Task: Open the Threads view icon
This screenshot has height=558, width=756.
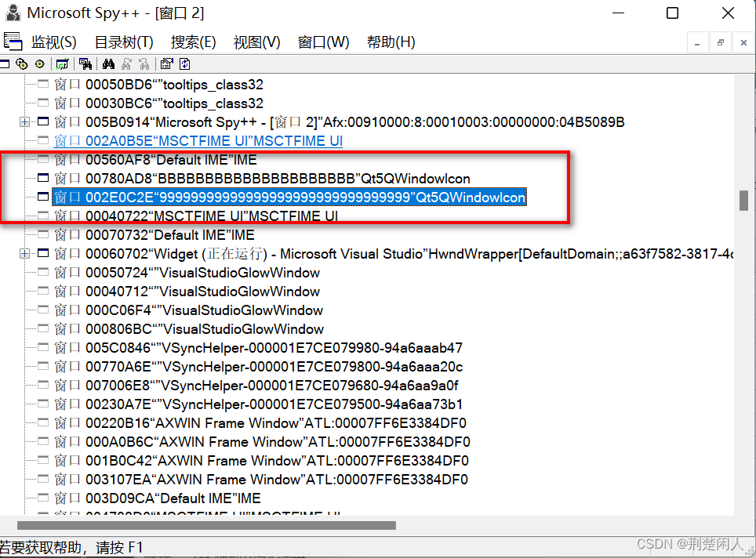Action: click(x=38, y=63)
